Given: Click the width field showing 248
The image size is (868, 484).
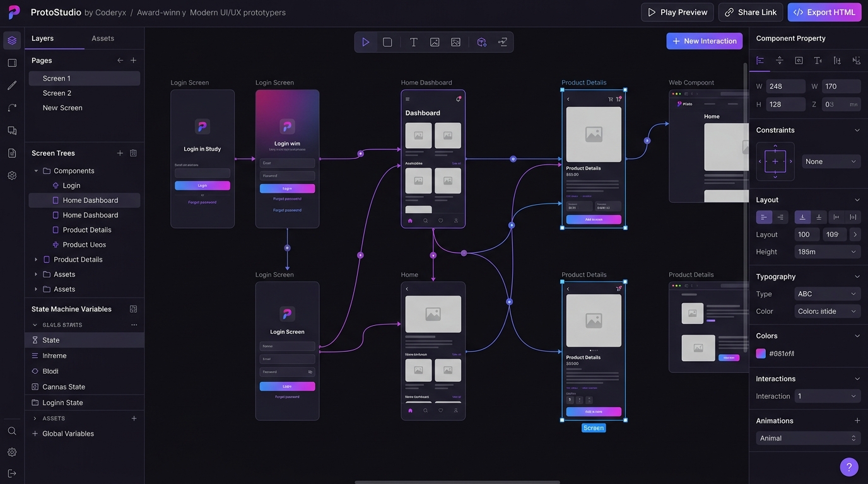Looking at the screenshot, I should tap(785, 86).
